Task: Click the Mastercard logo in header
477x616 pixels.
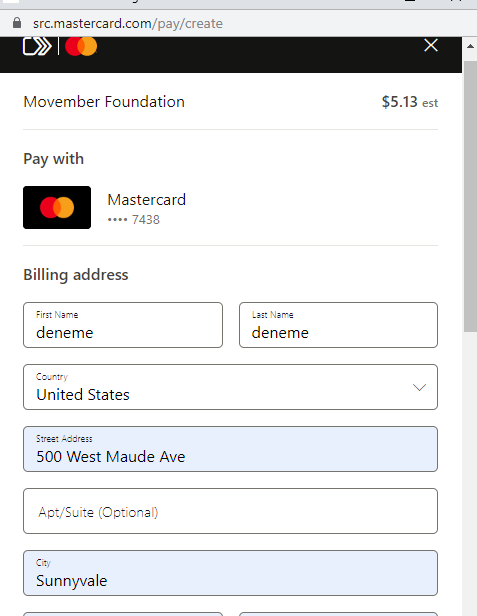Action: click(x=81, y=46)
